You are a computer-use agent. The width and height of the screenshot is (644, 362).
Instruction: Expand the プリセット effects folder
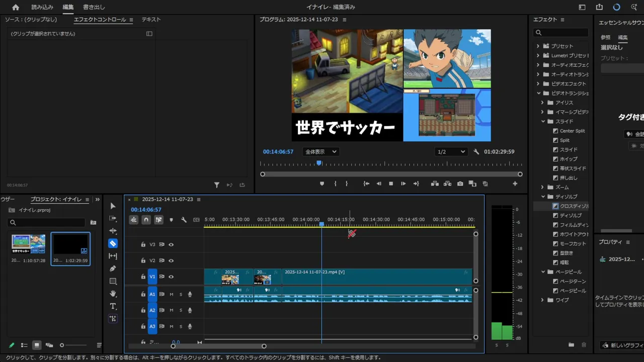pyautogui.click(x=538, y=46)
